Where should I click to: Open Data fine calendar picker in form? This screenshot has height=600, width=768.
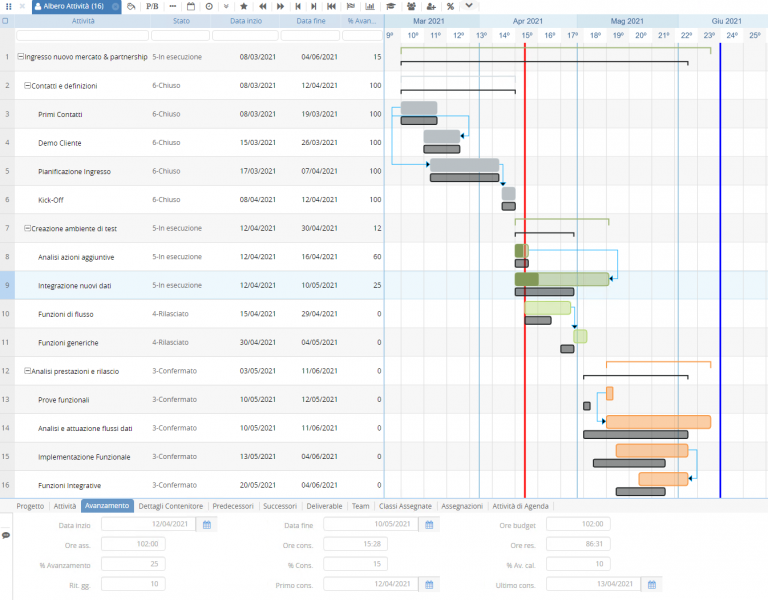pos(429,525)
